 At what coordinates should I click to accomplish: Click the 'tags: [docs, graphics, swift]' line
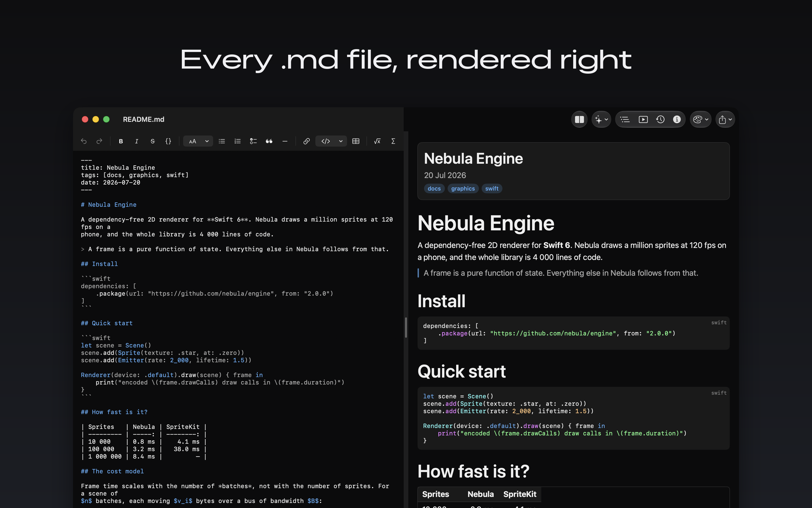(134, 175)
